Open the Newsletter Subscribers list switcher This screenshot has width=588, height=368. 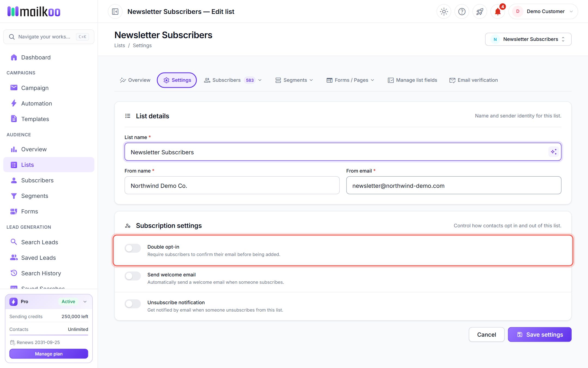(528, 39)
